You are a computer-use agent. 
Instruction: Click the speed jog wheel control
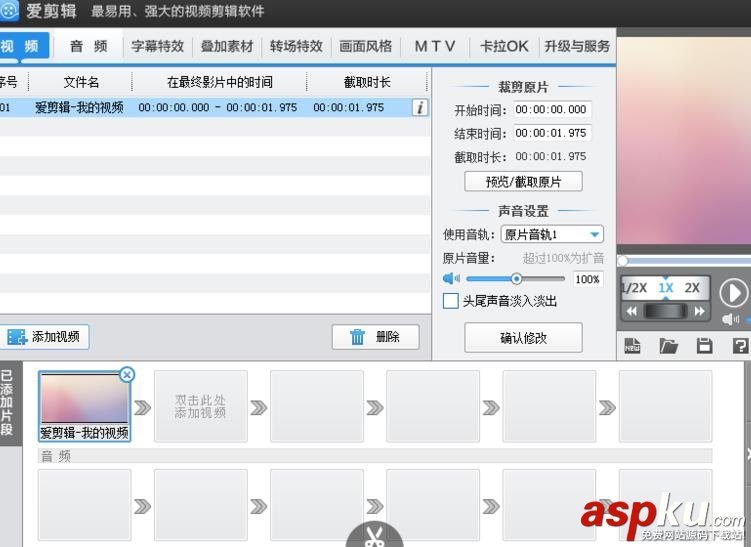pos(666,311)
